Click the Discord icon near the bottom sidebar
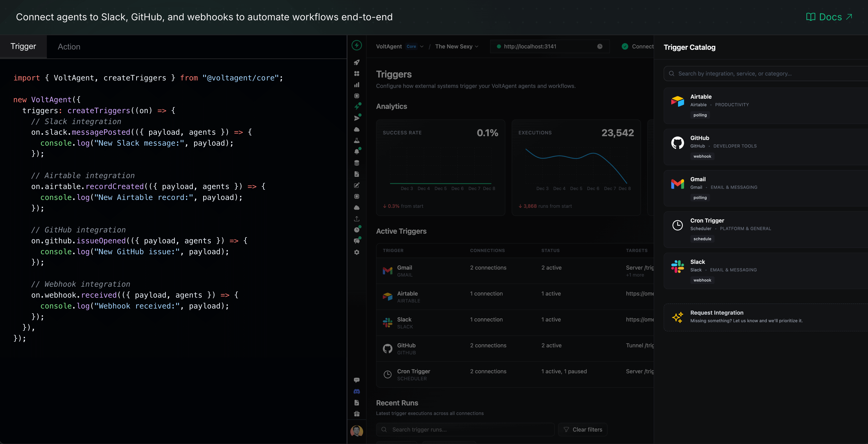The image size is (868, 444). [356, 391]
